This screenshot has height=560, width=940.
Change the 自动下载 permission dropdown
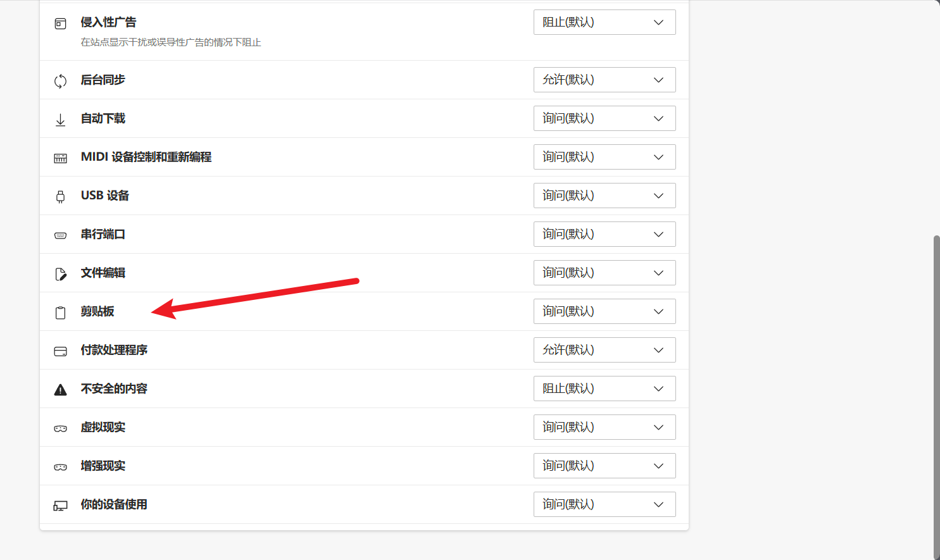(604, 118)
